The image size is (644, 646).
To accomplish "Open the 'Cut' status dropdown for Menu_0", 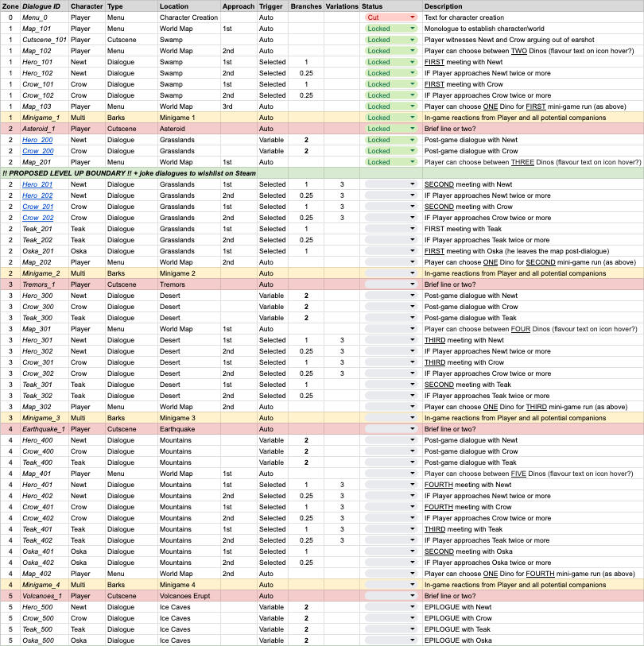I will tap(412, 17).
